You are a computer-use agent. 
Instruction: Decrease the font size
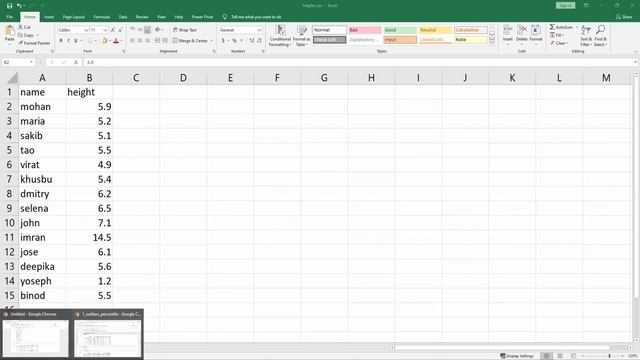(120, 30)
